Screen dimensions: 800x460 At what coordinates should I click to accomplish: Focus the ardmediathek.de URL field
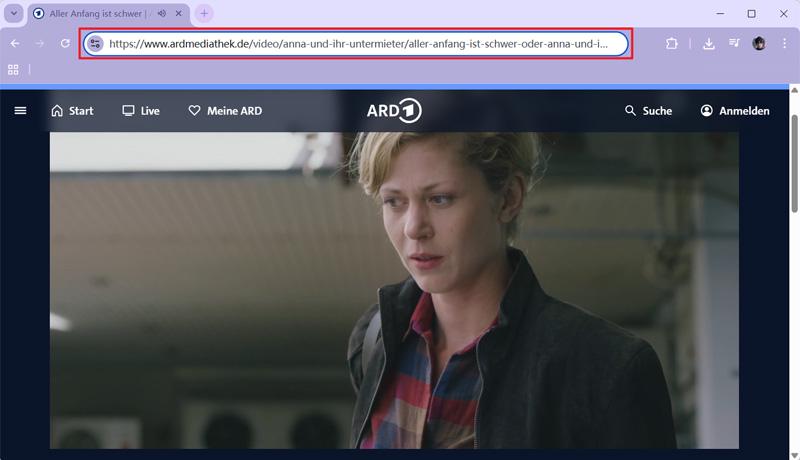360,44
